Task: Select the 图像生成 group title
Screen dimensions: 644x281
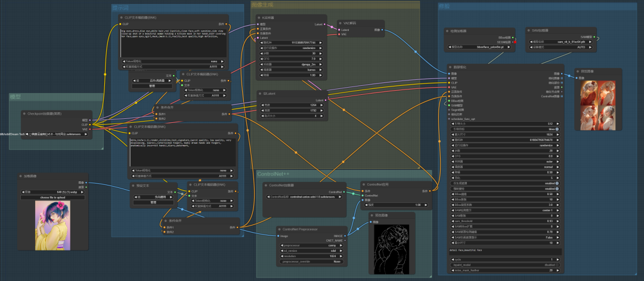Action: point(262,5)
